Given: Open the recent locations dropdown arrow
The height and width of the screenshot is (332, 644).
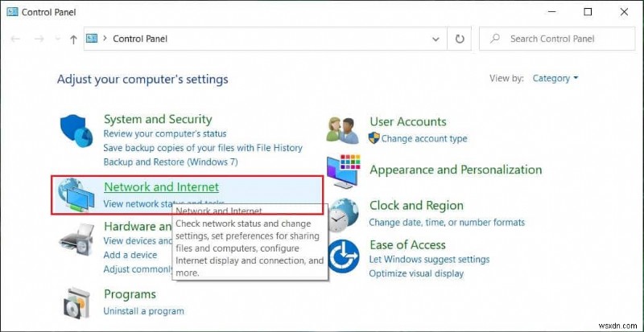Looking at the screenshot, I should click(x=57, y=39).
